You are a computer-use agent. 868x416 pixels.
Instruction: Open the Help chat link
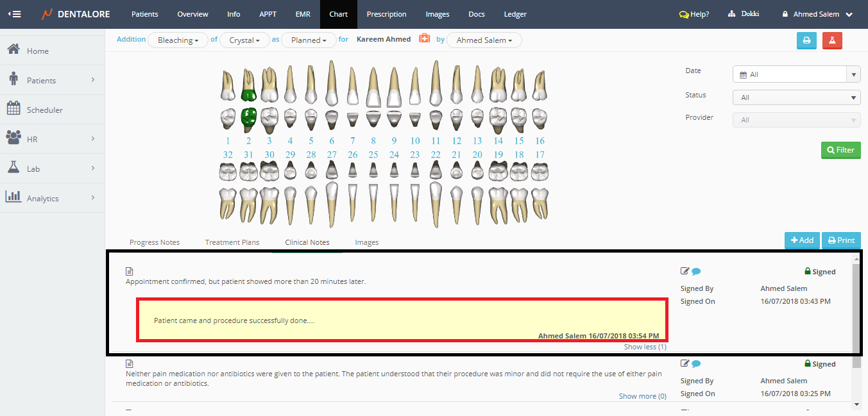click(x=694, y=14)
